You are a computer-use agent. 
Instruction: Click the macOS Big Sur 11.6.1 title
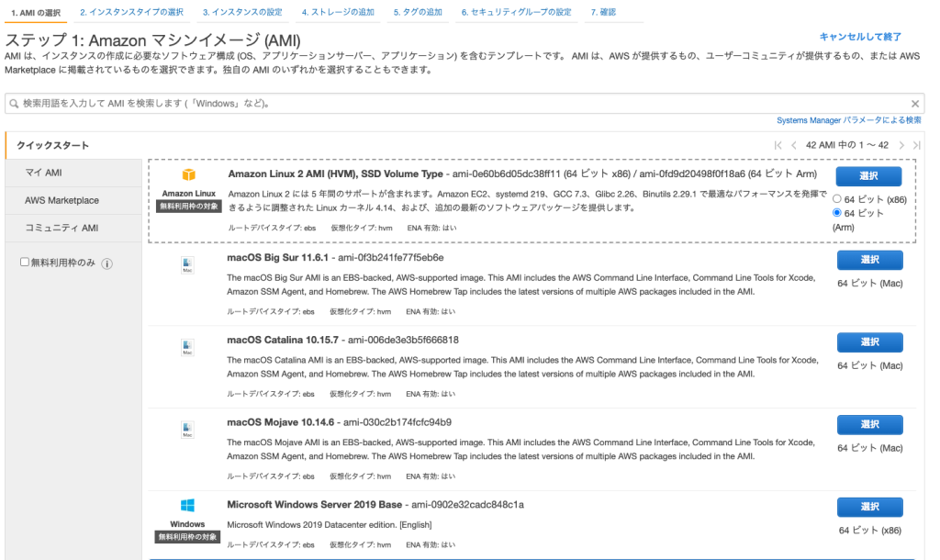tap(277, 258)
